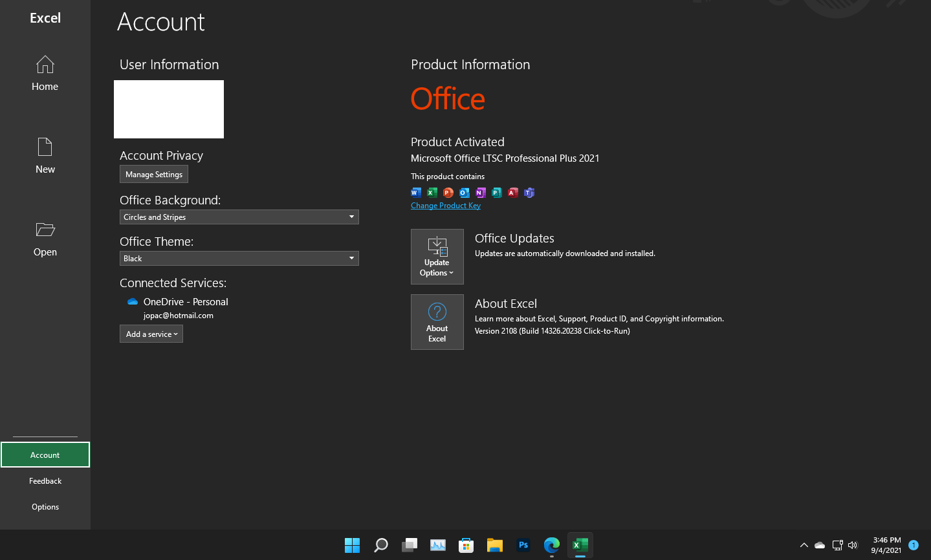This screenshot has width=931, height=560.
Task: Click the Manage Settings button
Action: [x=154, y=175]
